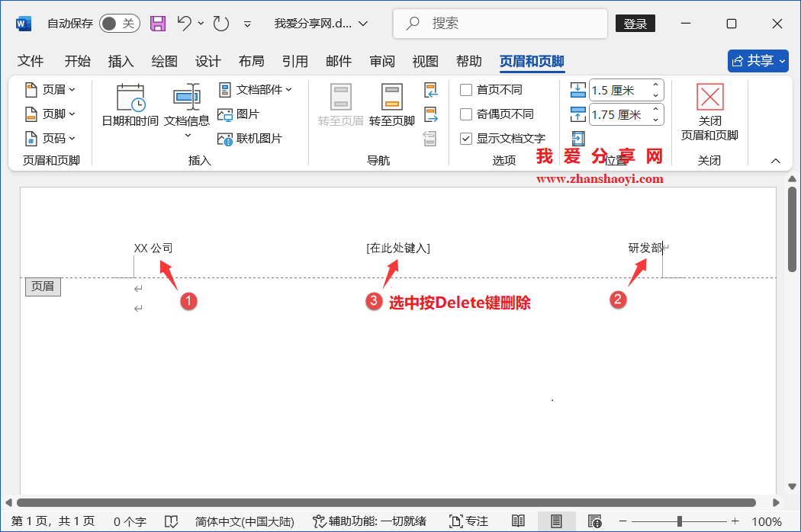Click the XX 公司 header text

153,248
